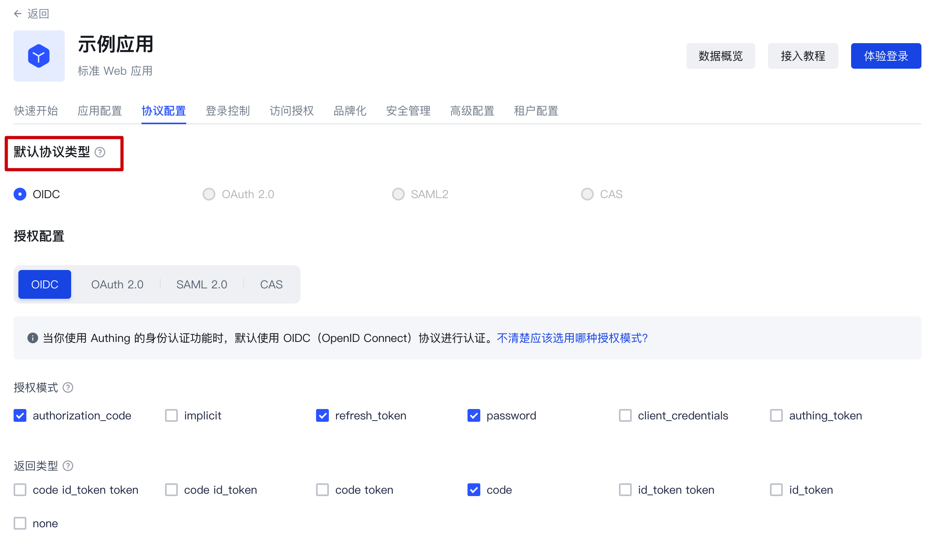Click the help icon next to 授权模式

coord(68,387)
